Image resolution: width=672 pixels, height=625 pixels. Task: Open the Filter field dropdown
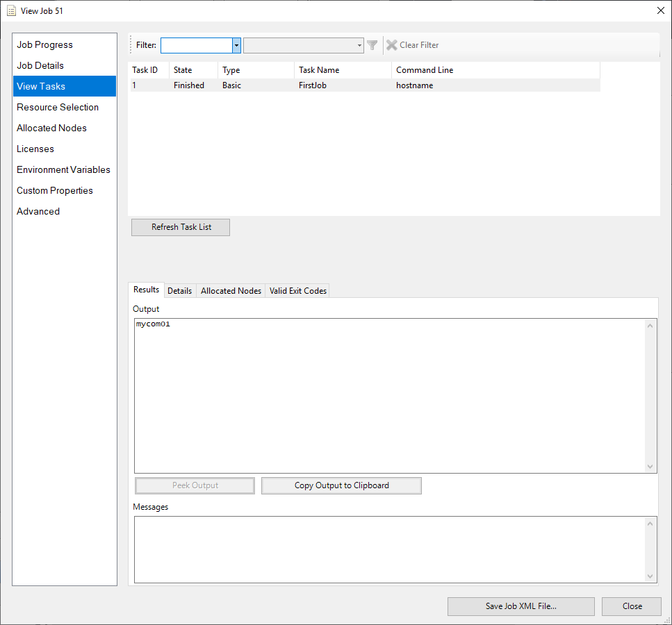(x=236, y=44)
